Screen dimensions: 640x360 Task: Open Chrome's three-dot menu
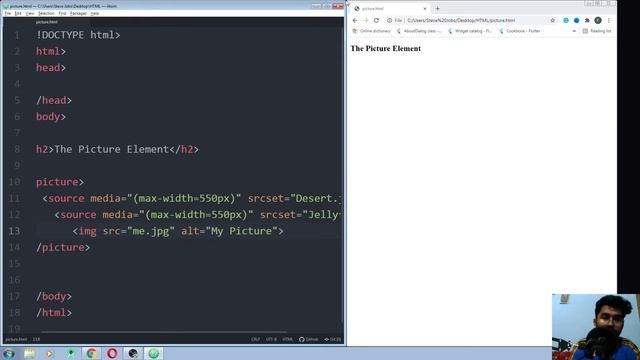[609, 20]
